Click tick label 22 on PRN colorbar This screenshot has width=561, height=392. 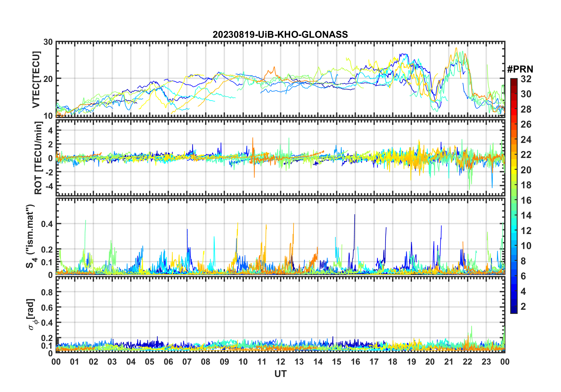pos(526,155)
